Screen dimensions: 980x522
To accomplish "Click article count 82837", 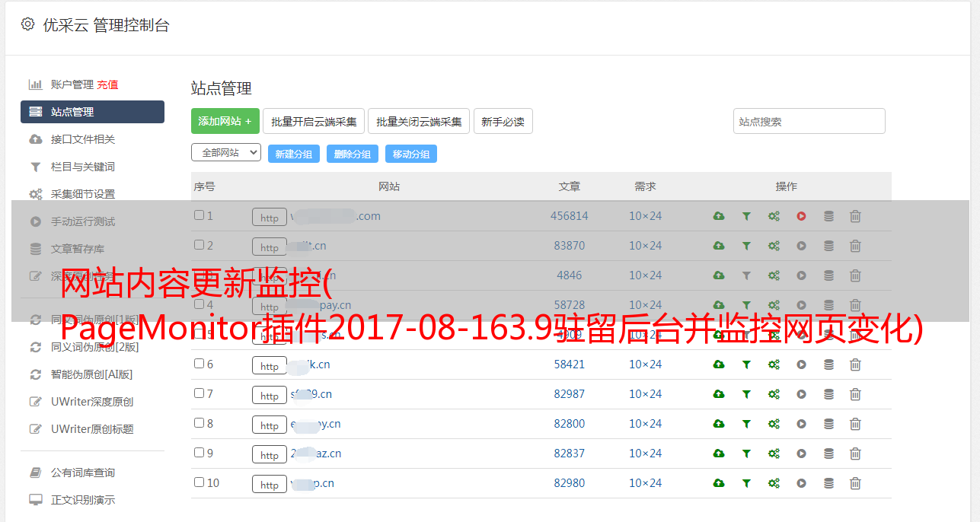I will pos(570,454).
